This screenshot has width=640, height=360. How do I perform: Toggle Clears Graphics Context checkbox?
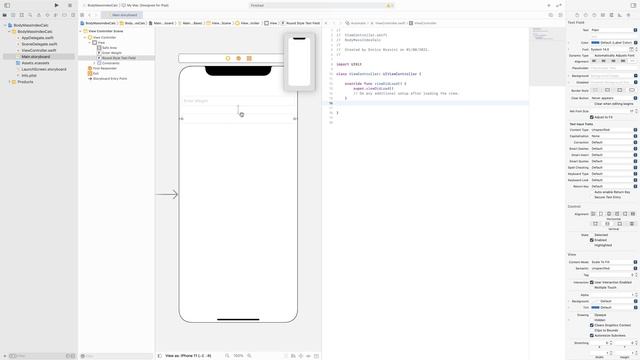[591, 325]
